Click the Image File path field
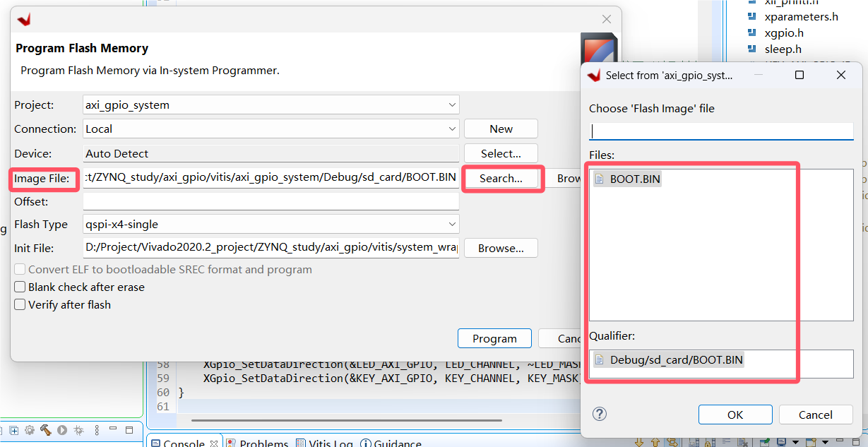Screen dimensions: 868x447 pyautogui.click(x=271, y=177)
